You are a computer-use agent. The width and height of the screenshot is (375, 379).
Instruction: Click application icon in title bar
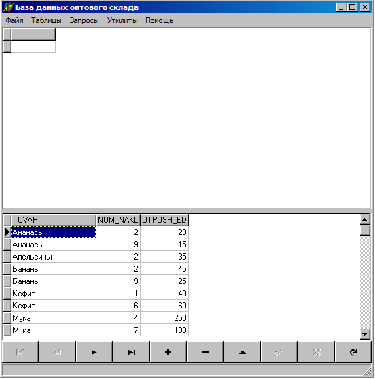tap(8, 7)
